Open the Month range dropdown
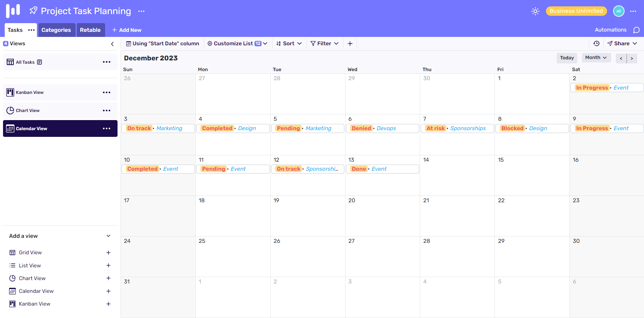Screen dimensions: 644x318 click(x=596, y=58)
